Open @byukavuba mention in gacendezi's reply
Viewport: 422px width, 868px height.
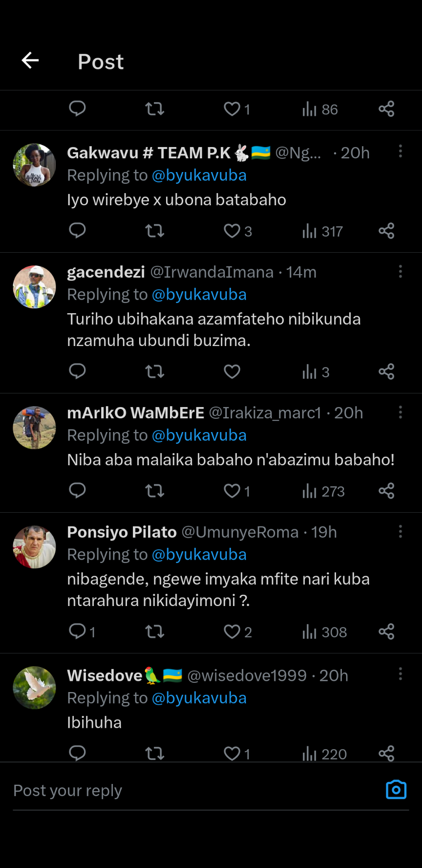(x=199, y=295)
